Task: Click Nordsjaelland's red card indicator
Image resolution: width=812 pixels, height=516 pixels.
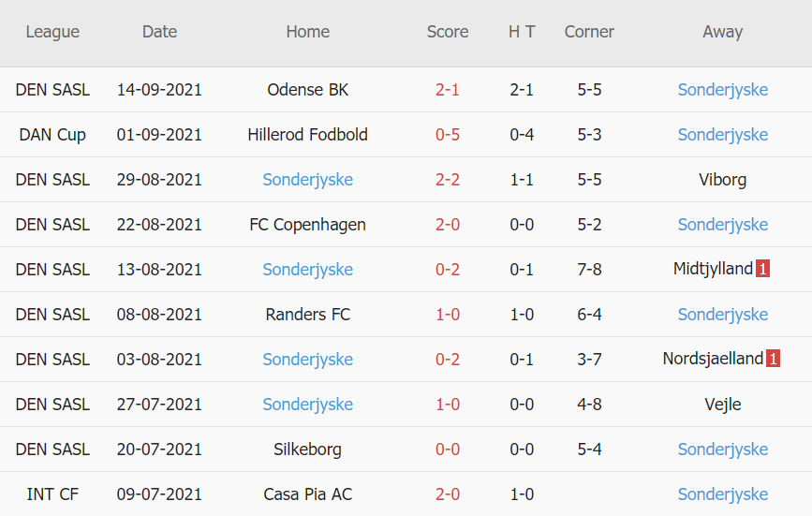Action: (x=773, y=360)
